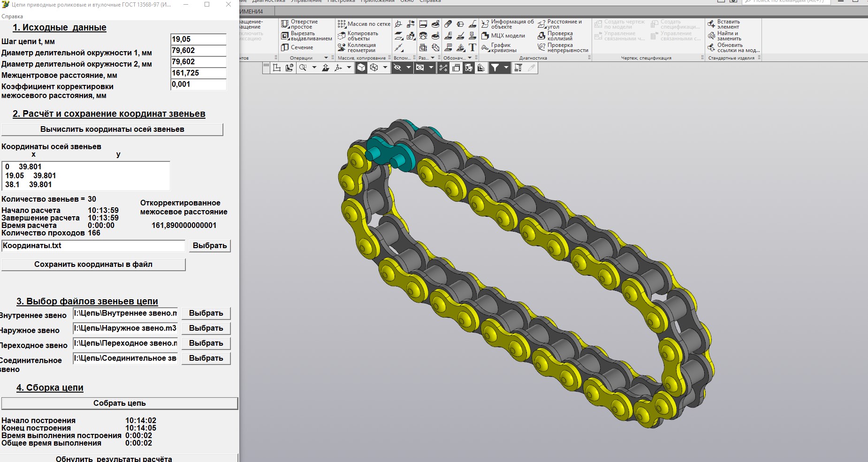
Task: Click Вставить элемент standard part icon
Action: (x=712, y=24)
